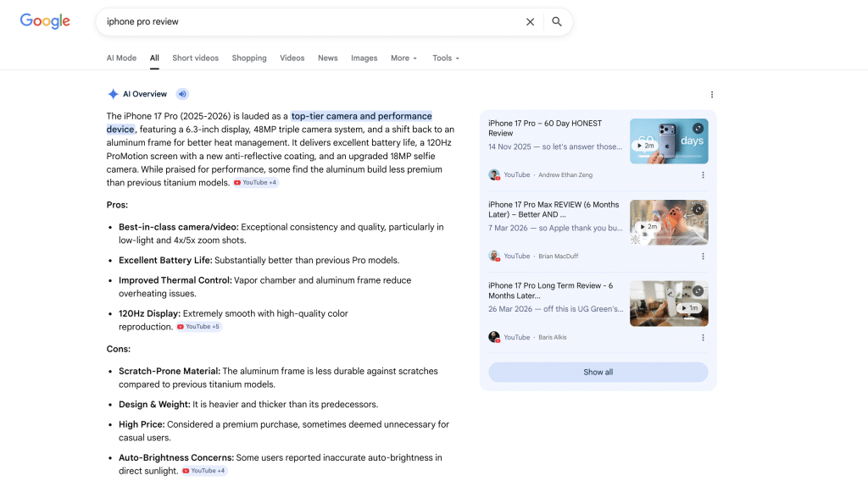
Task: Switch to the AI Mode tab
Action: 121,58
